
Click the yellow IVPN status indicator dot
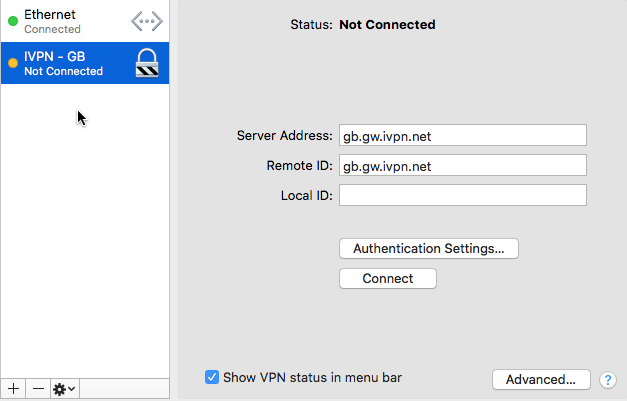click(13, 63)
